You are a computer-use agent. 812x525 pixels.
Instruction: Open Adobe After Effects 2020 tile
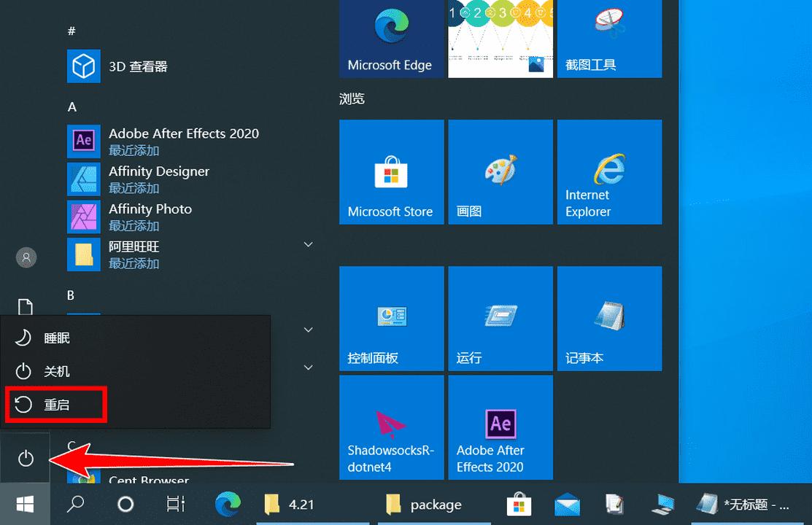click(500, 427)
